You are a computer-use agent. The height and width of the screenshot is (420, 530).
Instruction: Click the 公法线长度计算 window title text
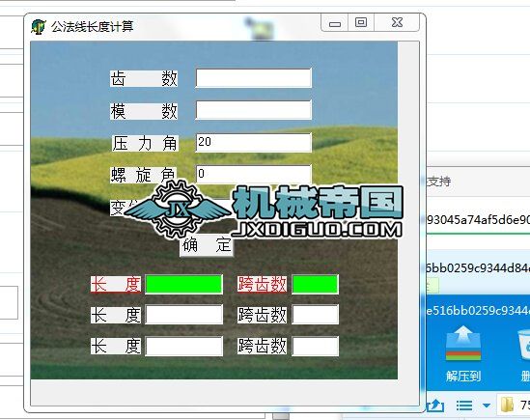pos(93,26)
